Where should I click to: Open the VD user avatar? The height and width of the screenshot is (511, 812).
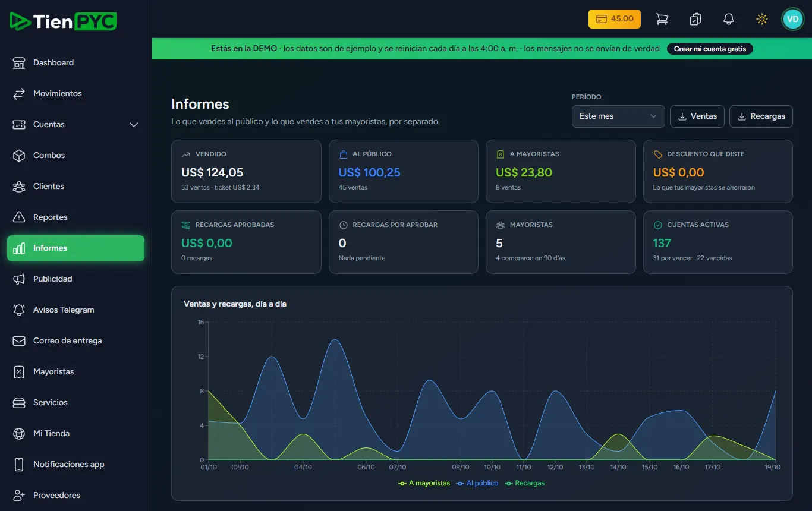click(x=792, y=19)
